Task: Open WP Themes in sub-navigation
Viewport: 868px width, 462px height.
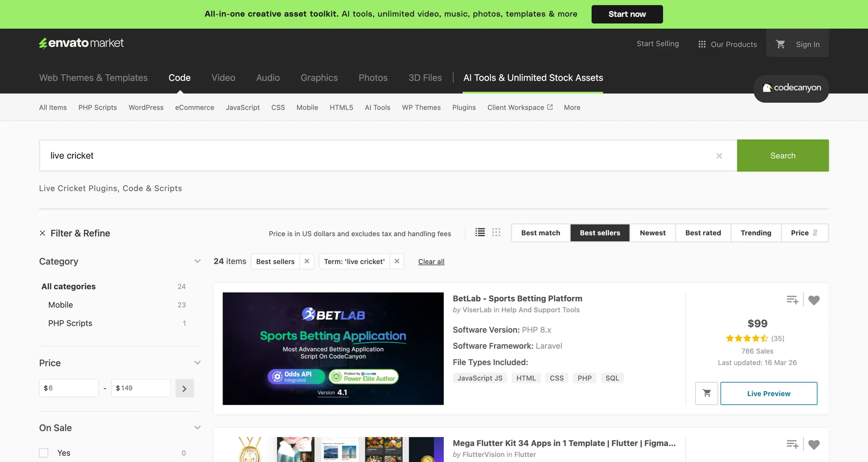Action: (421, 107)
